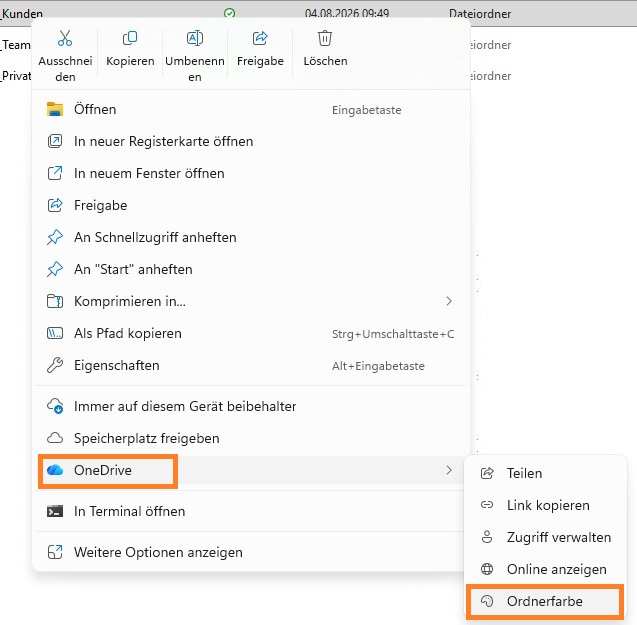The height and width of the screenshot is (625, 637).
Task: Select In neuem Fenster öffnen
Action: click(x=251, y=173)
